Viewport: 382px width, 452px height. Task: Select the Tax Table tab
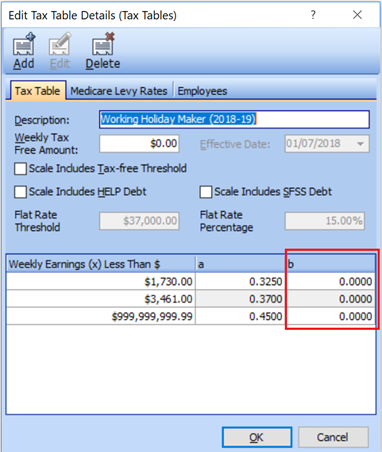pos(38,91)
